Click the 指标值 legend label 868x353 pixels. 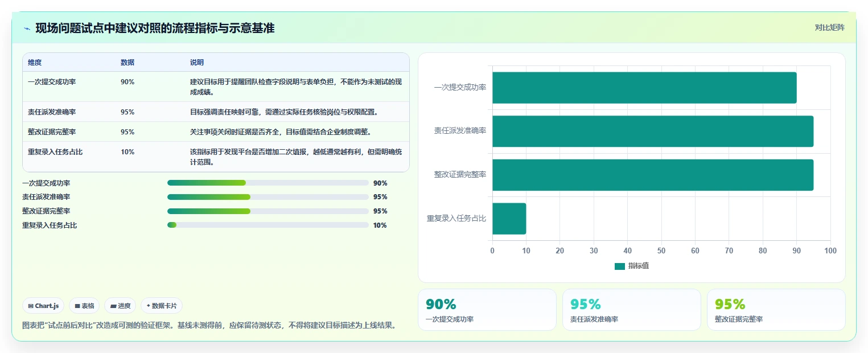click(x=638, y=266)
